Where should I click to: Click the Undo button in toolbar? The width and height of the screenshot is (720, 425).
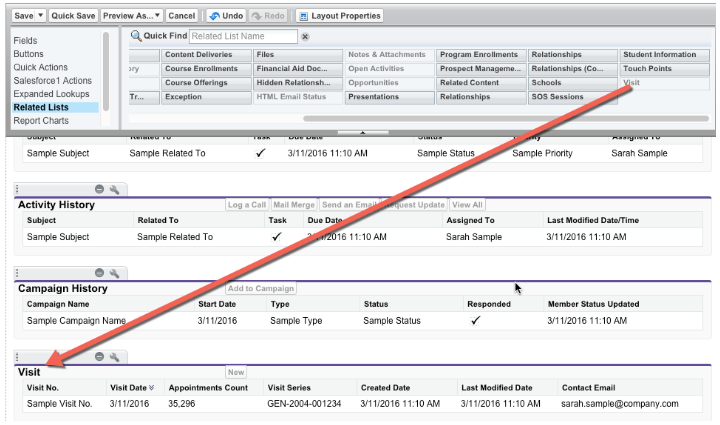tap(227, 16)
